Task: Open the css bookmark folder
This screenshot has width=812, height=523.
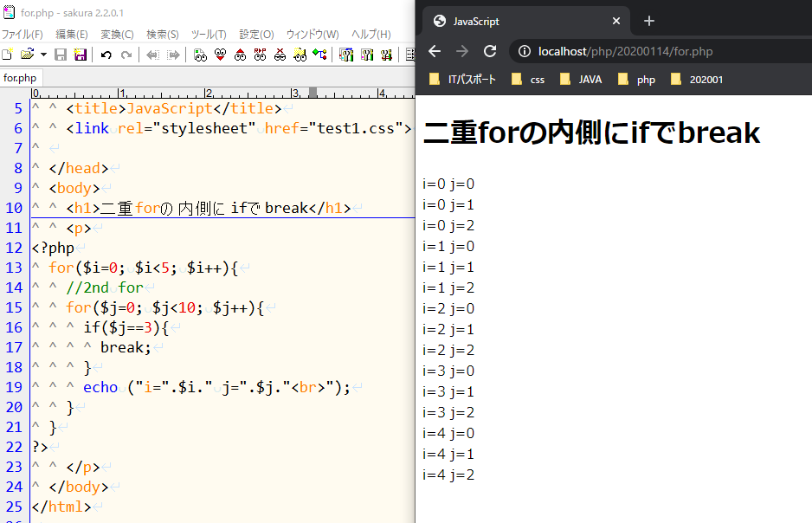Action: 528,79
